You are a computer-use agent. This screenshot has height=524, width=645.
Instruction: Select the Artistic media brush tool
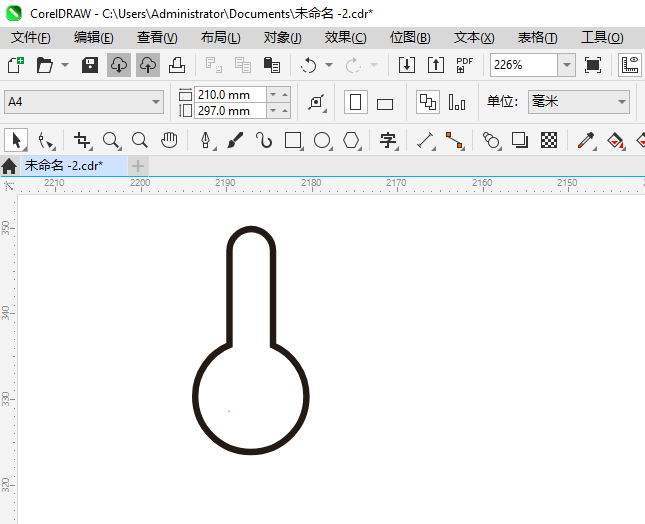click(235, 140)
